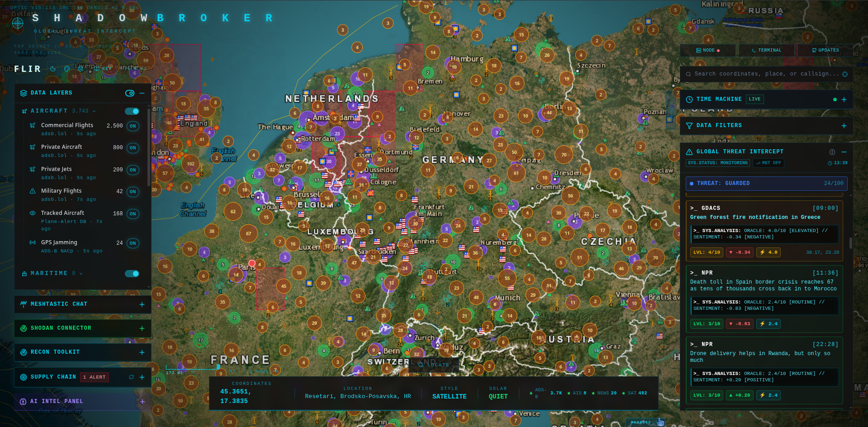The image size is (868, 427).
Task: Click the Private Jets plane icon
Action: point(33,169)
